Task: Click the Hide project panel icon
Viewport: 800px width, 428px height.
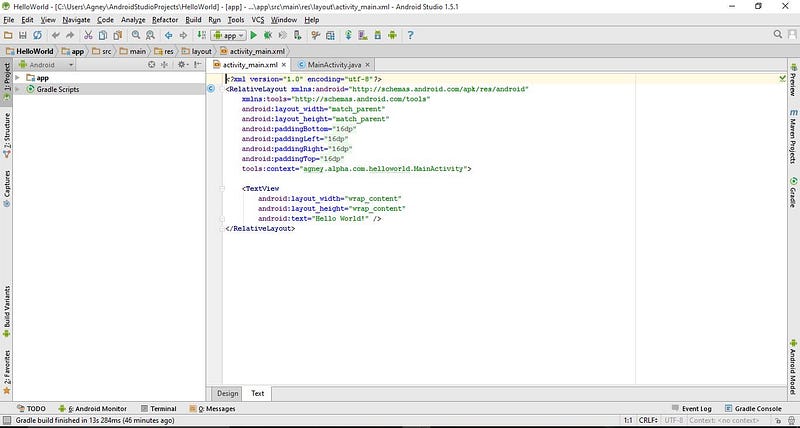Action: (x=197, y=65)
